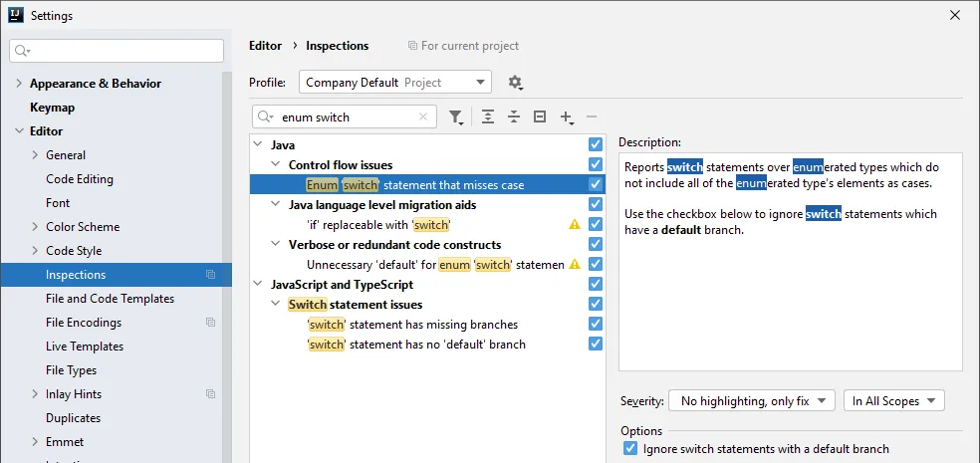Click the Collapse All icon

[x=514, y=117]
